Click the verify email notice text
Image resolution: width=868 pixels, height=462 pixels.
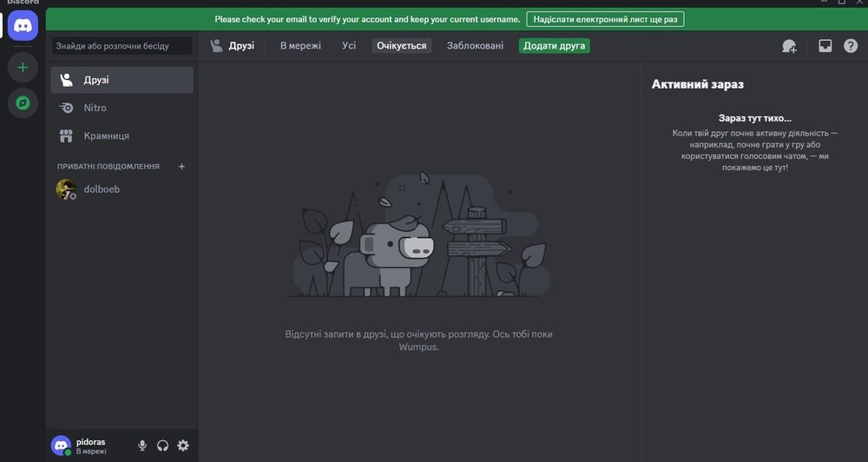tap(367, 19)
